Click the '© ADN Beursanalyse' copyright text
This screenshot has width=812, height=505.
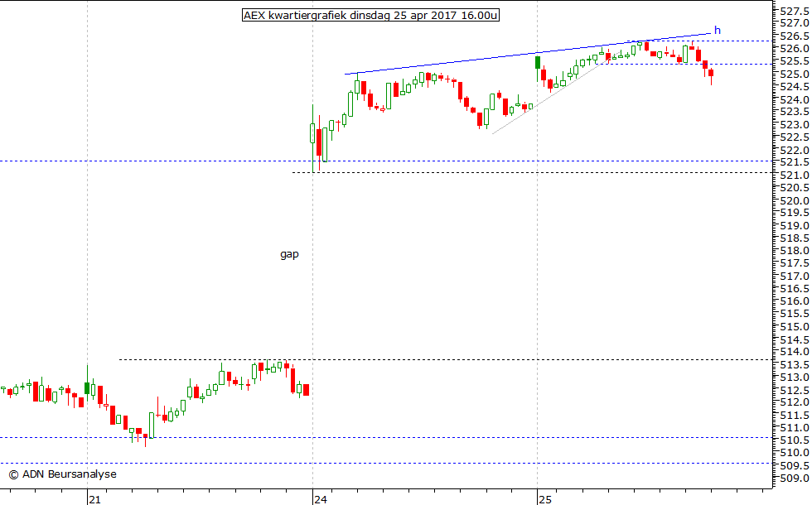point(63,474)
